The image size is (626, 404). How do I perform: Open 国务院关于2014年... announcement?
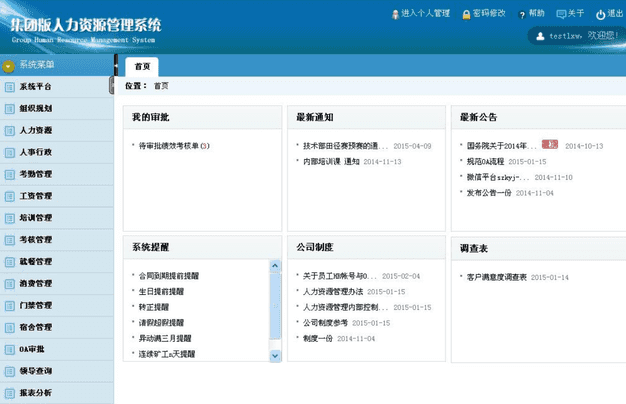[502, 146]
